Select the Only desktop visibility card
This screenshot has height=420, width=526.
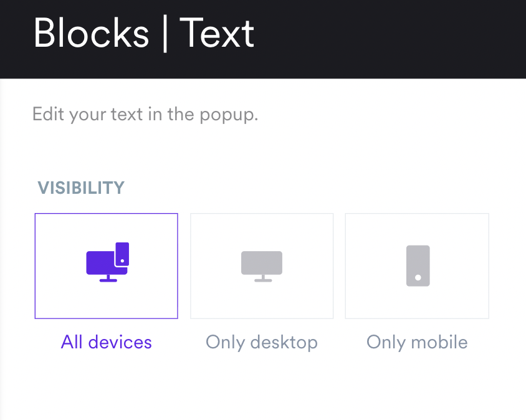[262, 293]
